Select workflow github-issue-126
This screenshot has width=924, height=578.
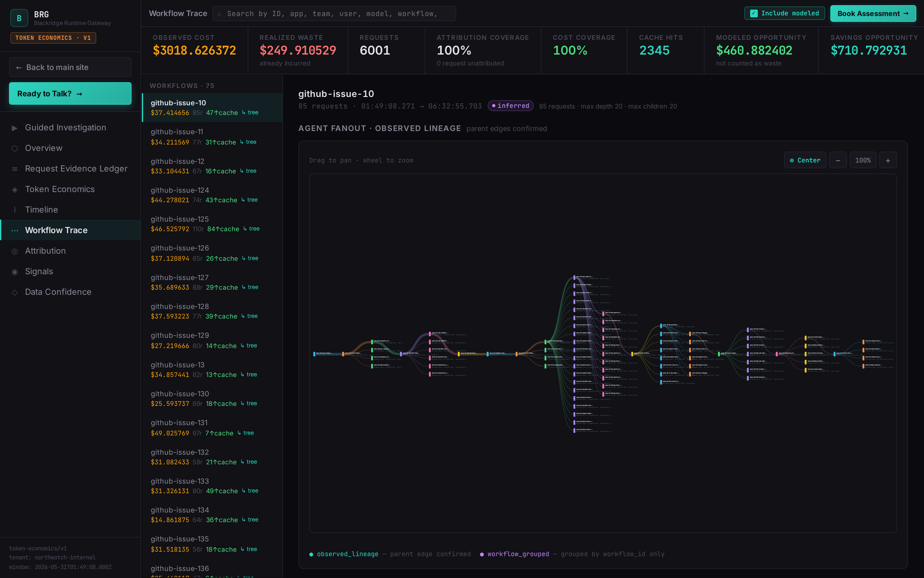[x=212, y=253]
